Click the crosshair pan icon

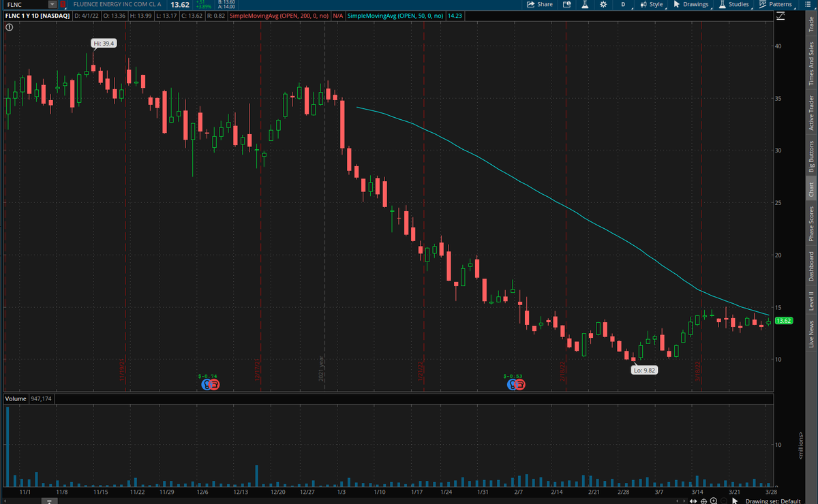coord(704,501)
